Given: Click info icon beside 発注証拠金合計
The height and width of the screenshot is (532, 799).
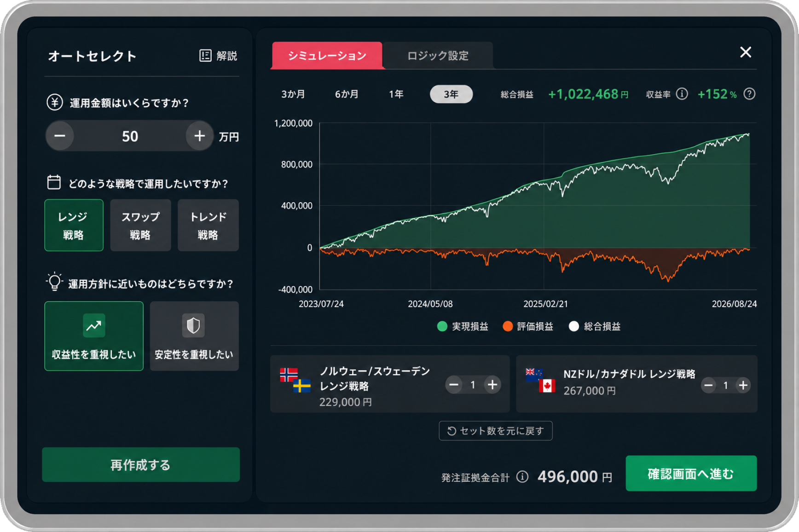Looking at the screenshot, I should (x=522, y=476).
